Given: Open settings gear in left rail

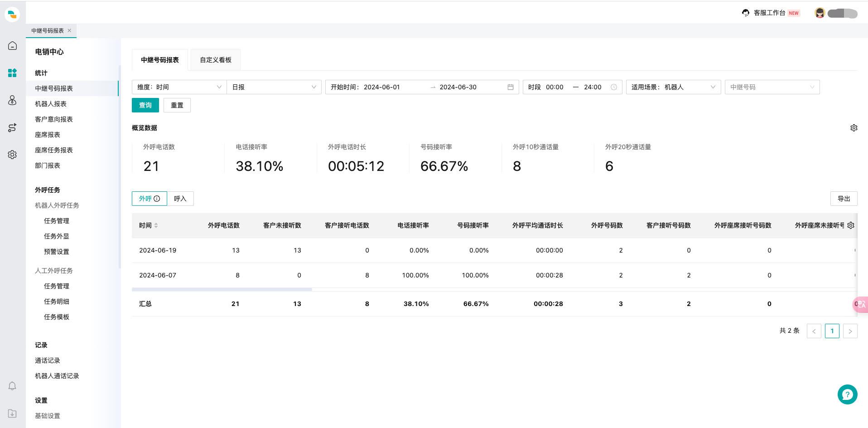Looking at the screenshot, I should (x=12, y=155).
